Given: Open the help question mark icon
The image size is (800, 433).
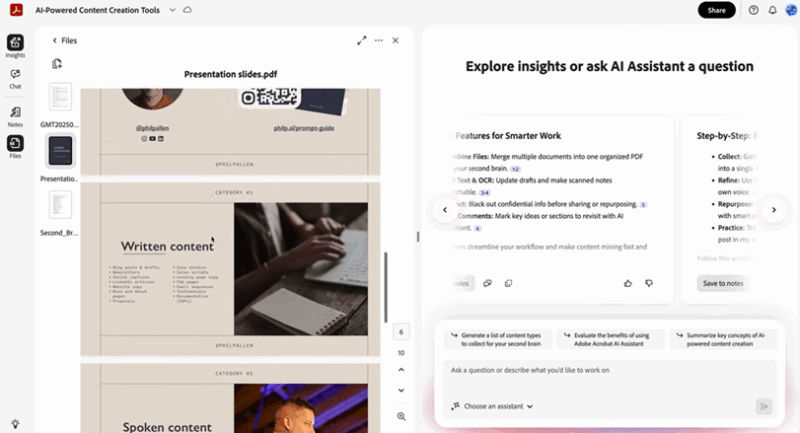Looking at the screenshot, I should click(x=753, y=10).
